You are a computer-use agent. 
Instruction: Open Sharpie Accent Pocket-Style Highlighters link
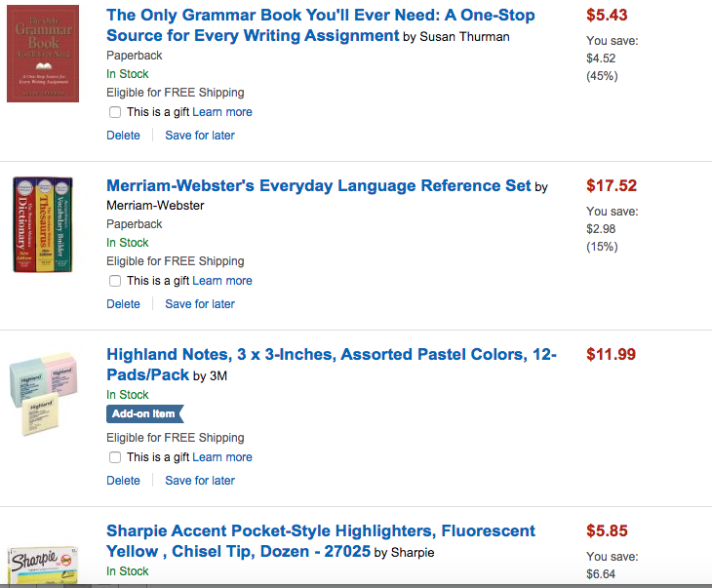pos(320,531)
